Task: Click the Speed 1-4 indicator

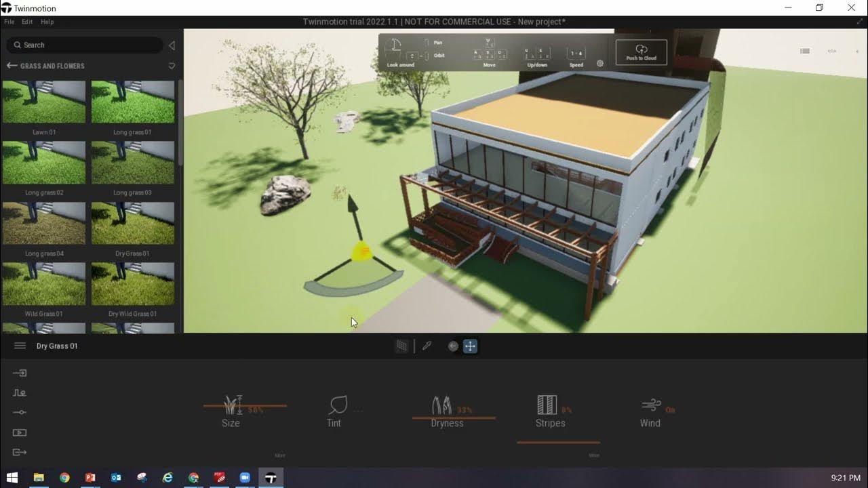Action: point(576,53)
